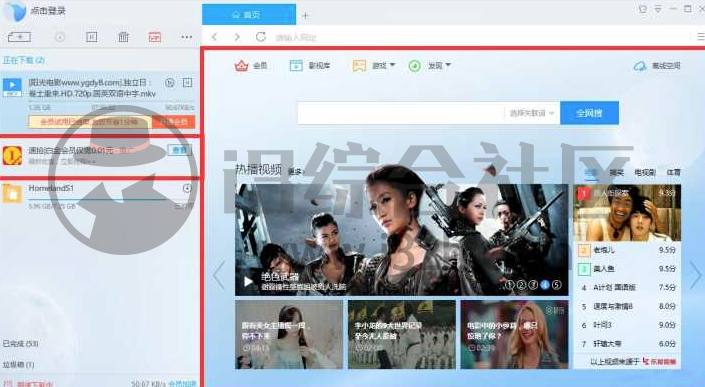Open the 选择关键词 dropdown
705x387 pixels.
click(532, 113)
